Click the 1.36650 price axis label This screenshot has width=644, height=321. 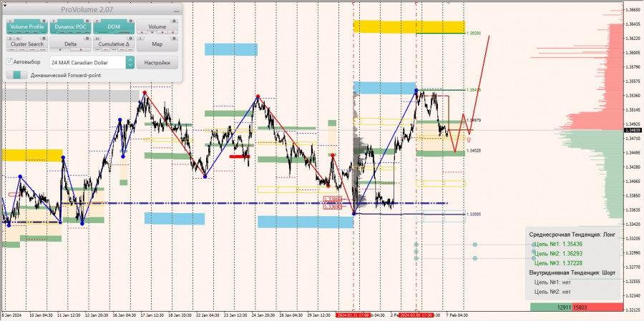(x=633, y=10)
